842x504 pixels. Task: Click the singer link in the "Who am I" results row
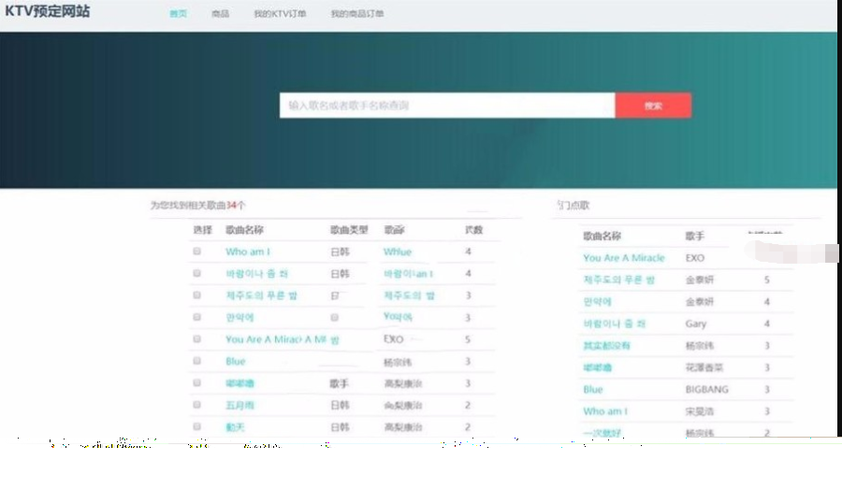coord(398,252)
